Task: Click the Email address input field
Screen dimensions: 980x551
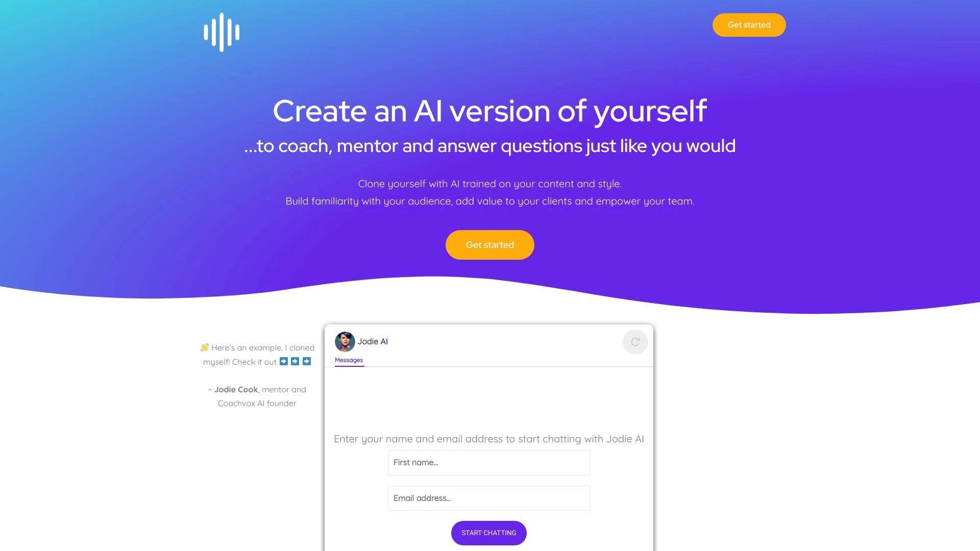Action: 488,498
